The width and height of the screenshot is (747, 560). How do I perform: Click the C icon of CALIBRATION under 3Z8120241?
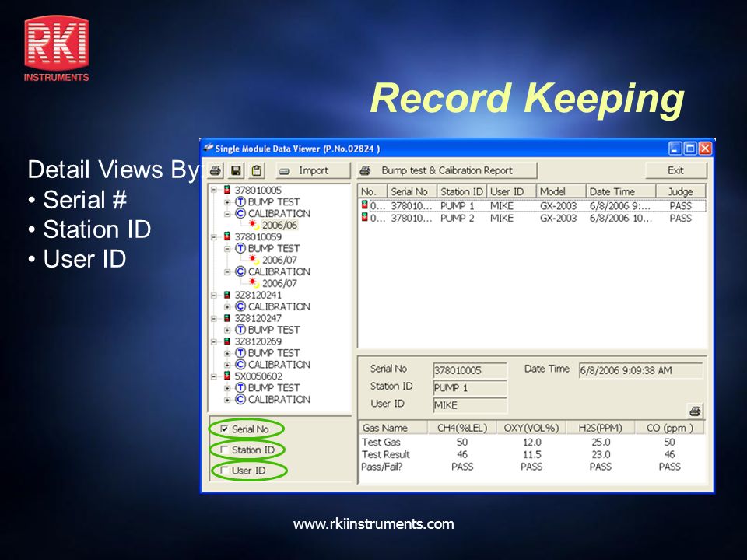[x=240, y=306]
